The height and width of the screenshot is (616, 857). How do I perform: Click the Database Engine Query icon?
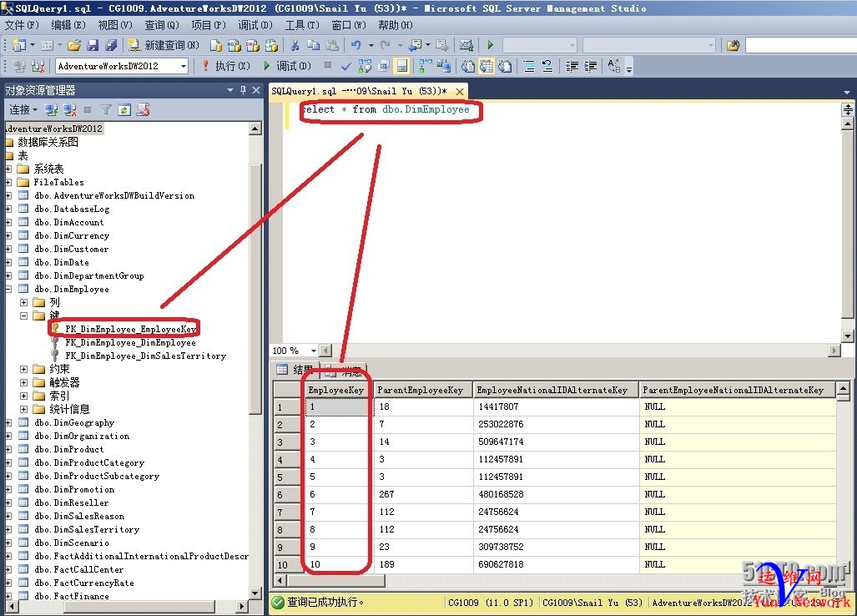coord(216,45)
